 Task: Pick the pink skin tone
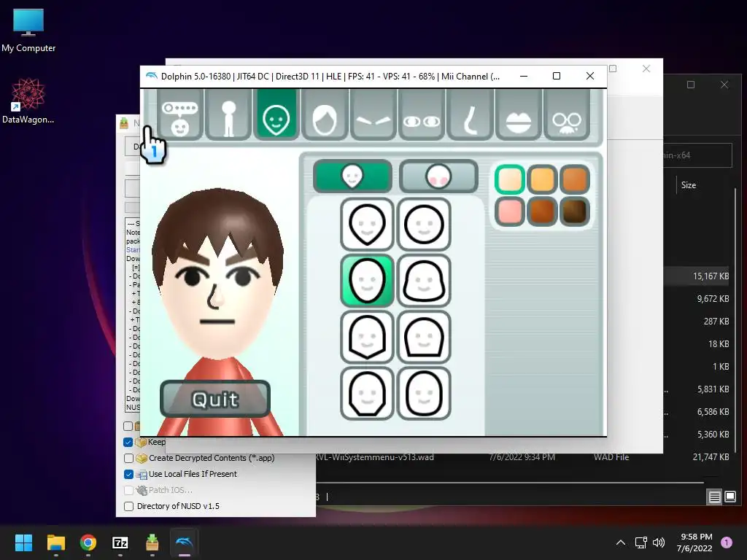tap(510, 211)
